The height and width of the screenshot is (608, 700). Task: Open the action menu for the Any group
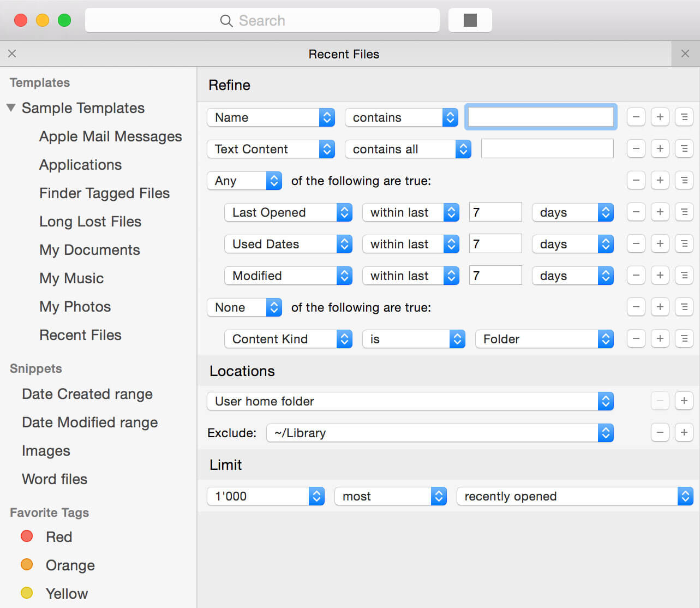click(x=684, y=180)
